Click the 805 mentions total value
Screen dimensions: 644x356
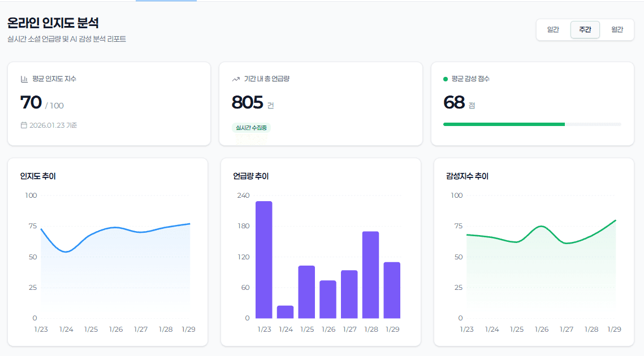click(245, 102)
